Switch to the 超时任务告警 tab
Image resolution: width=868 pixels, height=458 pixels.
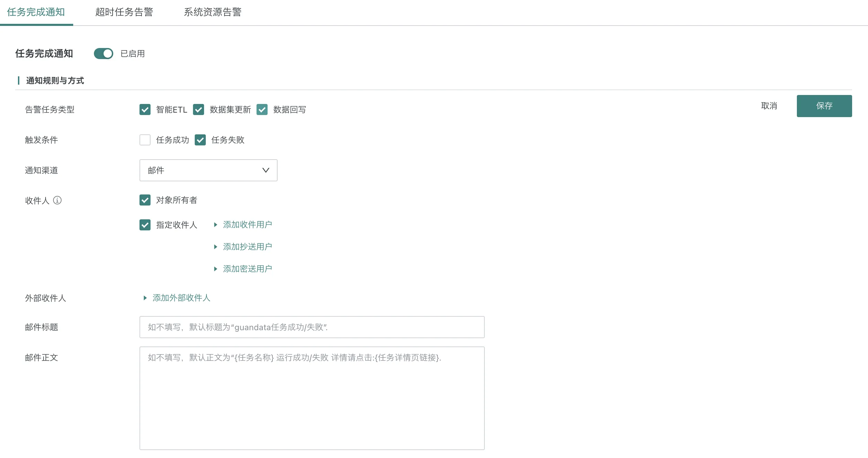pos(124,12)
